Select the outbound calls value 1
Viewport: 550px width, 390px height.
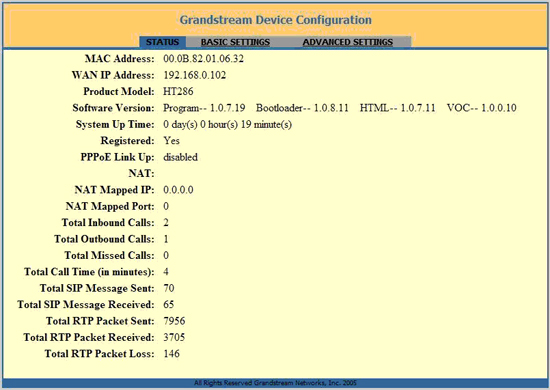166,239
